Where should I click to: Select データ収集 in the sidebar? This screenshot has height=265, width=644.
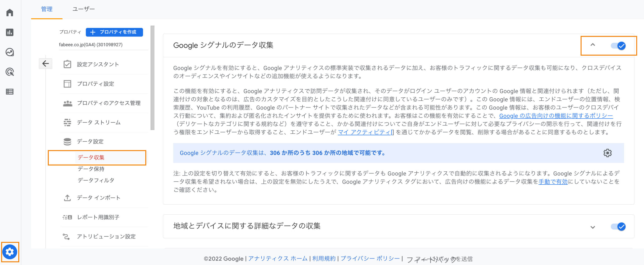[91, 158]
